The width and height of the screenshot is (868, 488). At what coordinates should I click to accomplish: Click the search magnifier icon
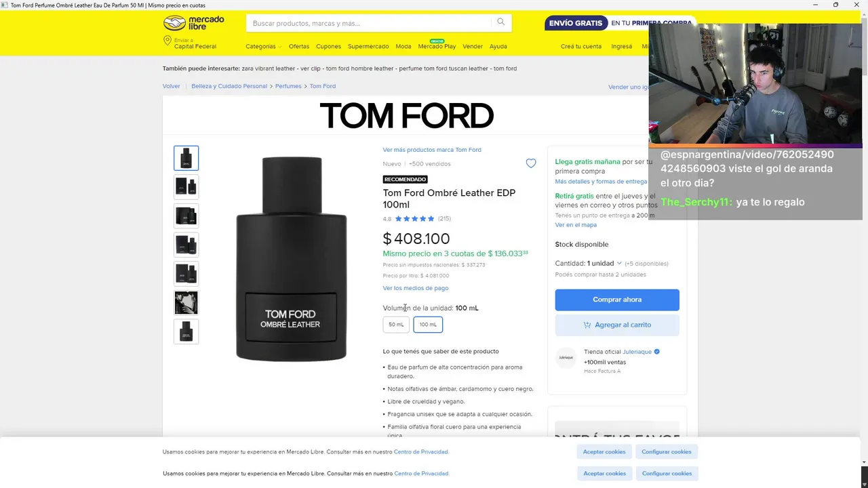[x=501, y=22]
